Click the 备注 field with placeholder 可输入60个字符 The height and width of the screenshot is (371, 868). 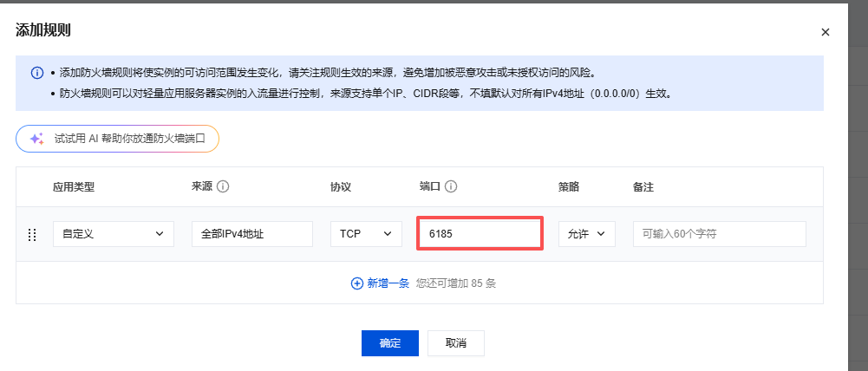pyautogui.click(x=719, y=234)
